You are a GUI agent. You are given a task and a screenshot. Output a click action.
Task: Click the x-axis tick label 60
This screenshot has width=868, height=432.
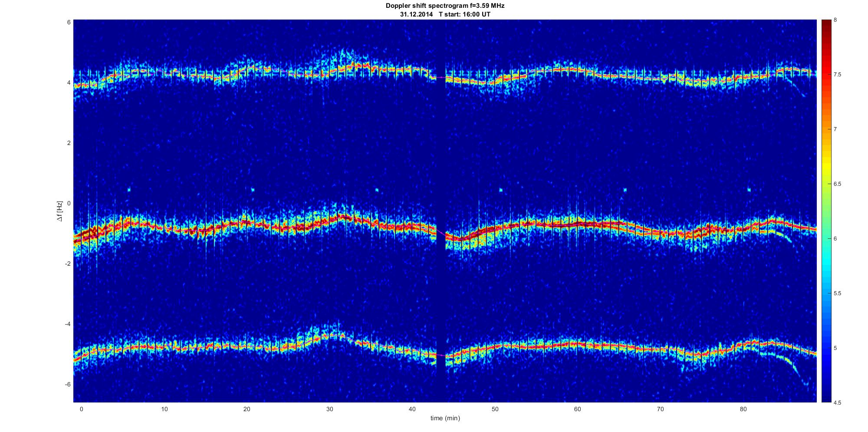(x=578, y=409)
